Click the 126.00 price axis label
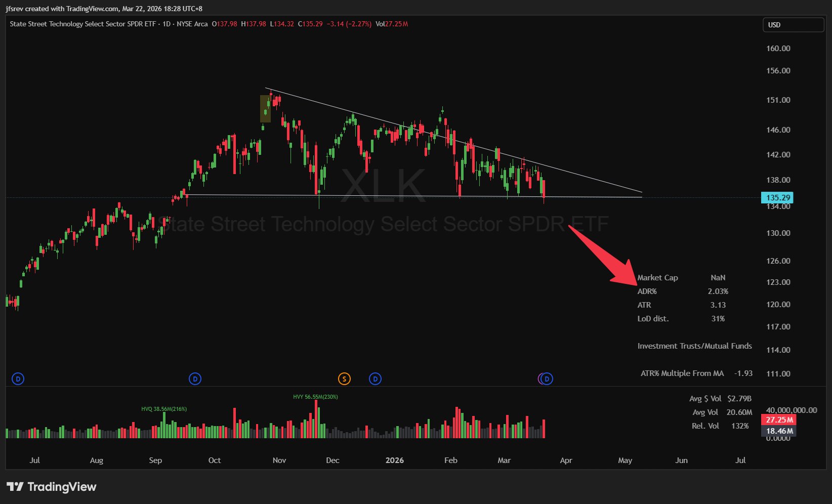Image resolution: width=832 pixels, height=504 pixels. coord(778,261)
